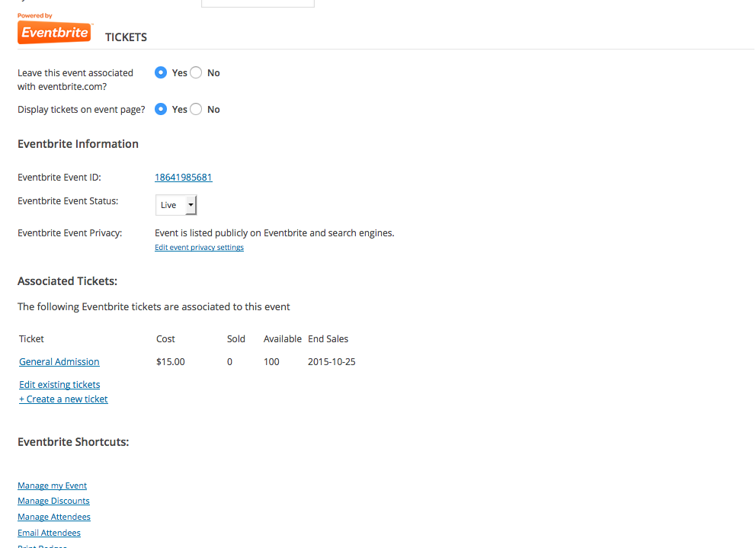Click the End Sales column header
756x548 pixels.
(x=328, y=339)
